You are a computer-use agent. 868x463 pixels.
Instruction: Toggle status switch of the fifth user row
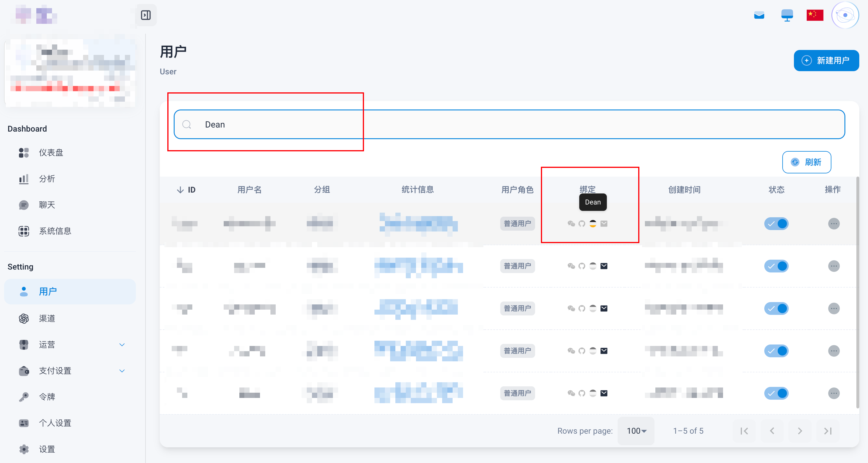click(776, 393)
